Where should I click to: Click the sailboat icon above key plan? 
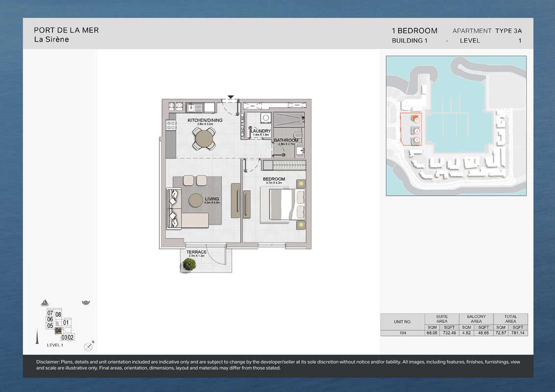point(45,302)
